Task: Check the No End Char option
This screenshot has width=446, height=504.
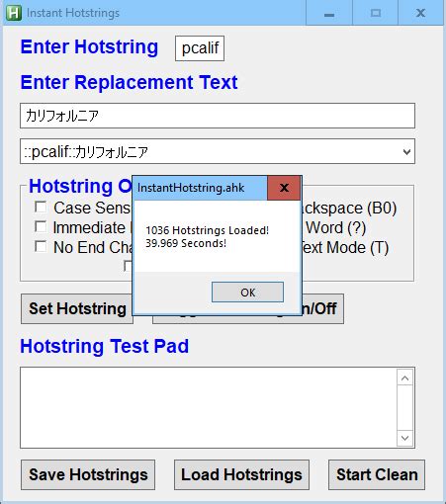Action: (41, 247)
